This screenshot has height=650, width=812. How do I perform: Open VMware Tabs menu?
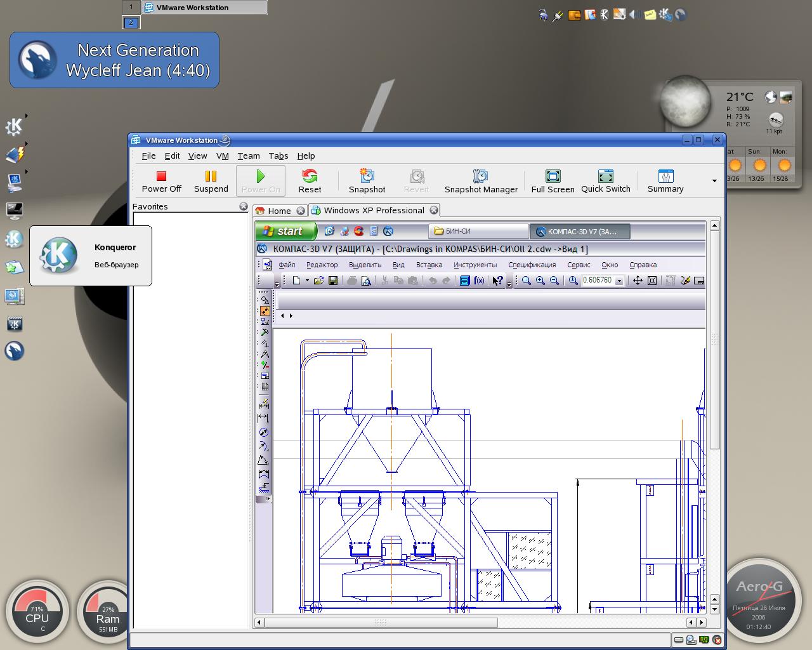278,156
